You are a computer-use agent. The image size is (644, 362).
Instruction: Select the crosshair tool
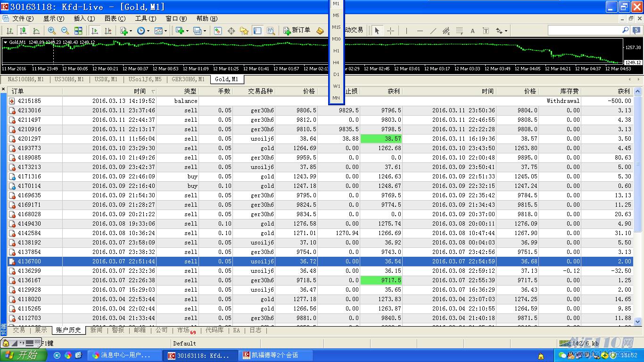click(x=391, y=31)
